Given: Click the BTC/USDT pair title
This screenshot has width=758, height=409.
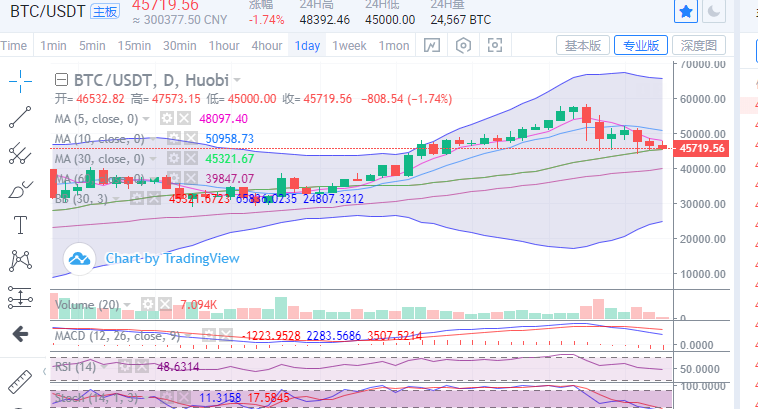Looking at the screenshot, I should coord(47,11).
